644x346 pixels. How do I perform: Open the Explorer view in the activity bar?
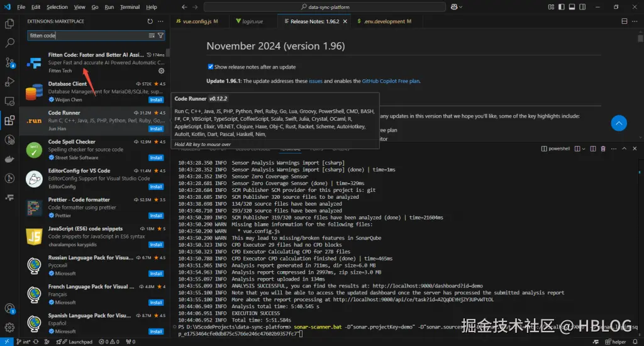click(x=9, y=24)
